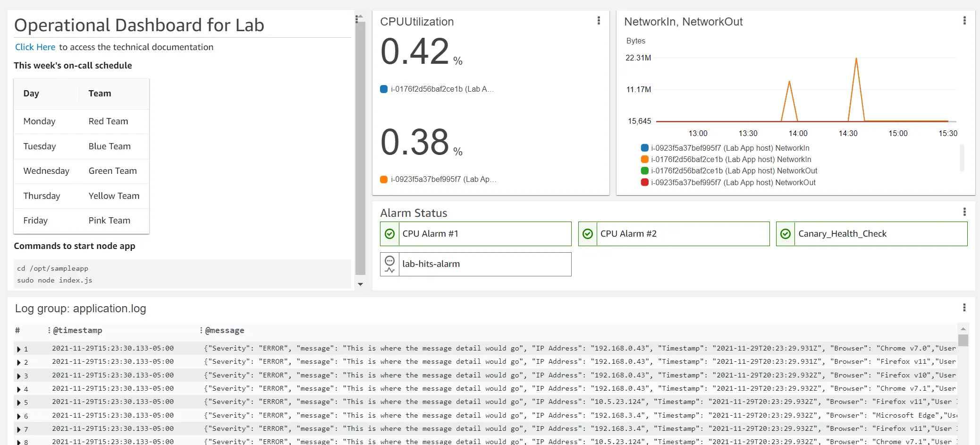Click the @message column resize handle
The height and width of the screenshot is (445, 980).
pyautogui.click(x=201, y=330)
